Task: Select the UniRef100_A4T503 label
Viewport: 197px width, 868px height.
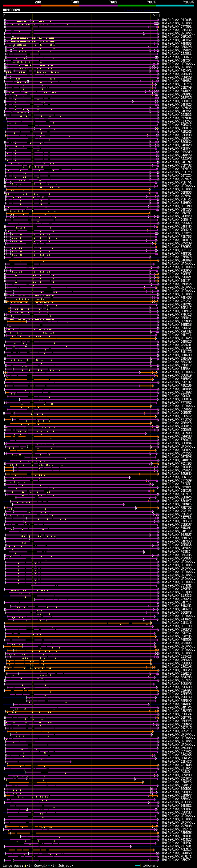Action: (177, 433)
